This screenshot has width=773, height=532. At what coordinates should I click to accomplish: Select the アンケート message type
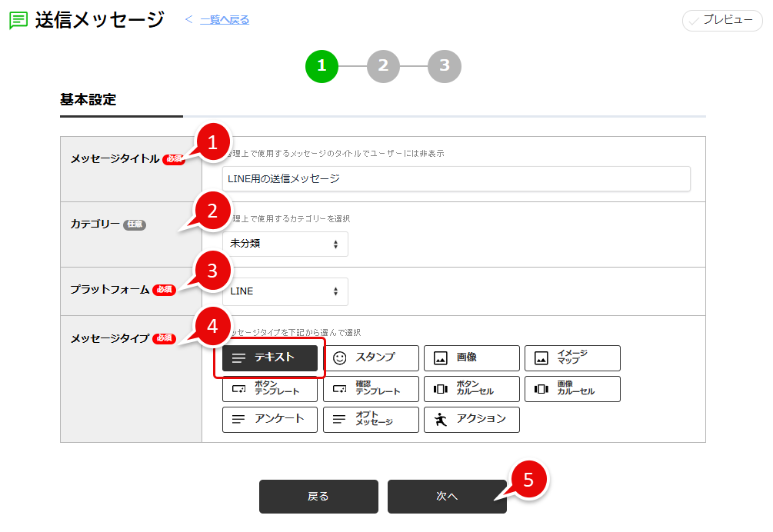click(x=270, y=420)
